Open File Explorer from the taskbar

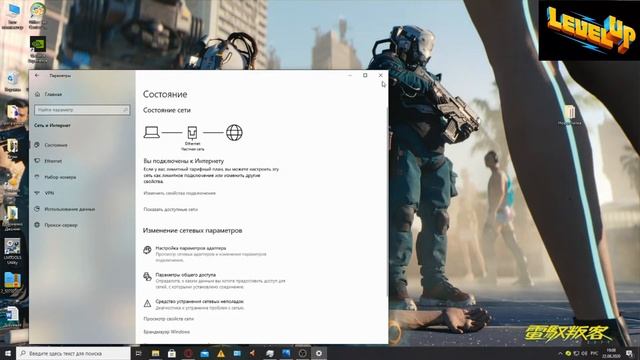click(x=156, y=353)
